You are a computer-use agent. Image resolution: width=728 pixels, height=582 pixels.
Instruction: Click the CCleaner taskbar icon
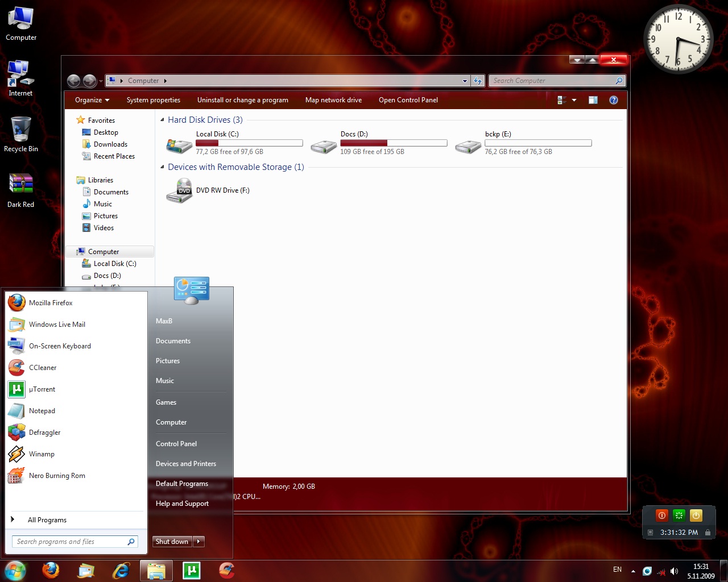pyautogui.click(x=227, y=570)
